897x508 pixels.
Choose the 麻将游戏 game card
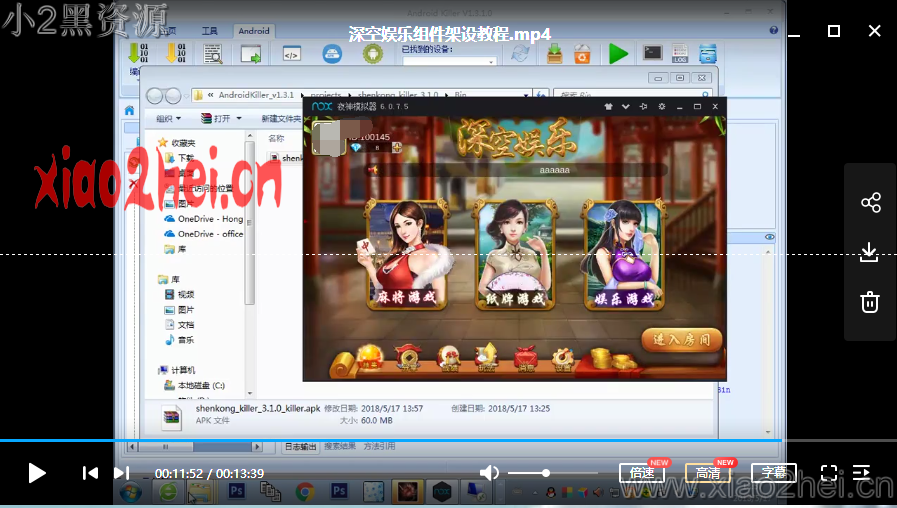[407, 255]
